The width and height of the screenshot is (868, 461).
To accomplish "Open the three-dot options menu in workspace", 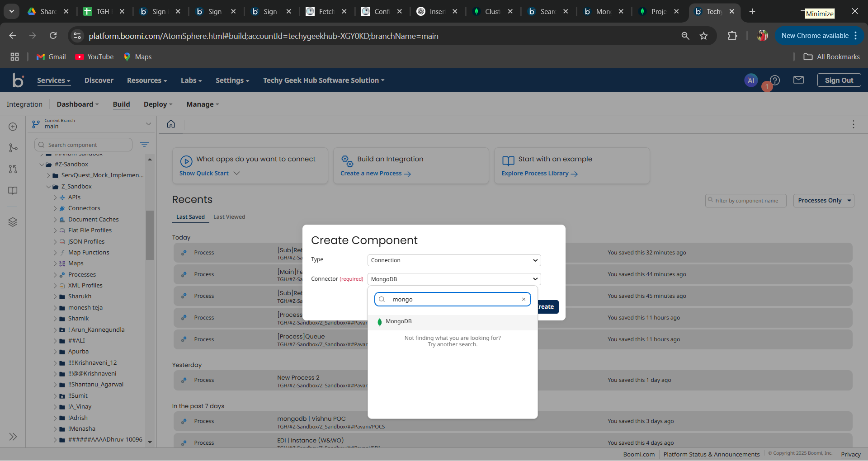I will pos(853,124).
